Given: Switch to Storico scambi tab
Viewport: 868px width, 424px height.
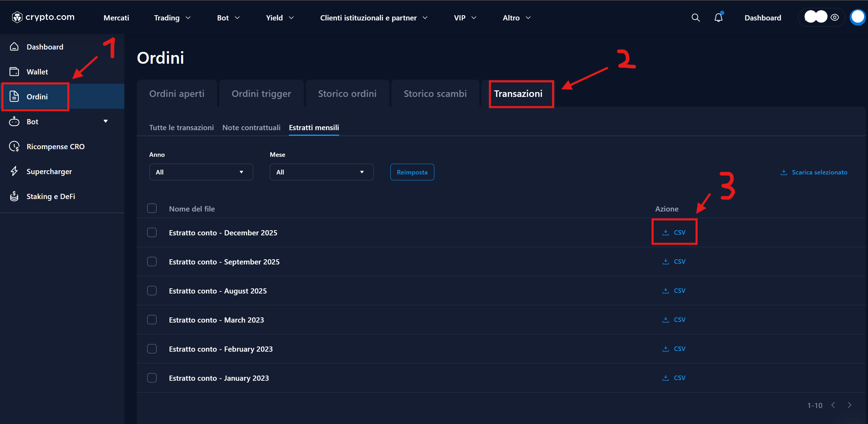Looking at the screenshot, I should coord(435,93).
